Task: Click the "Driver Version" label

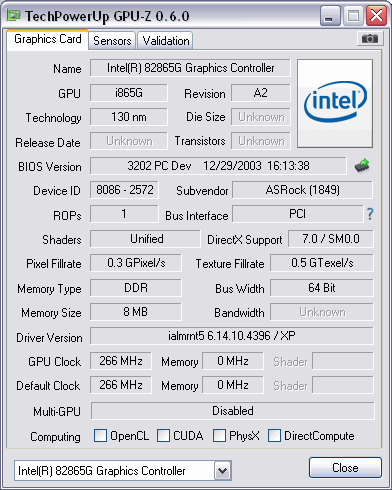Action: coord(49,338)
